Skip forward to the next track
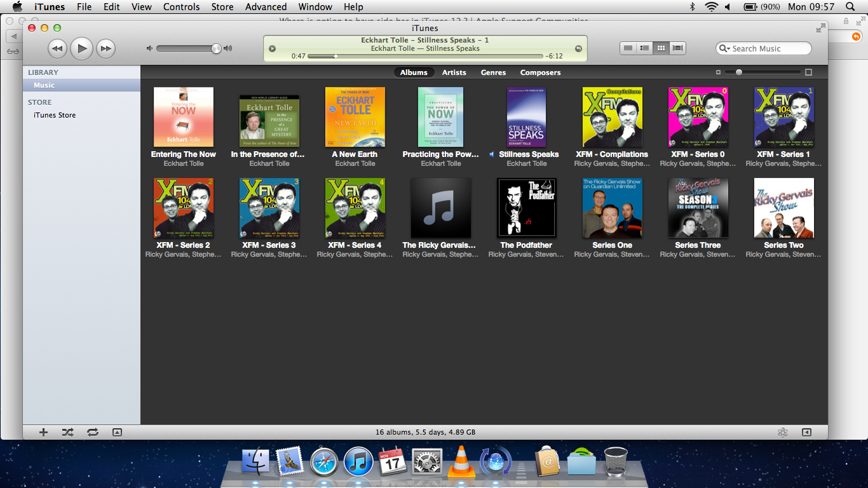This screenshot has height=488, width=868. (x=105, y=48)
